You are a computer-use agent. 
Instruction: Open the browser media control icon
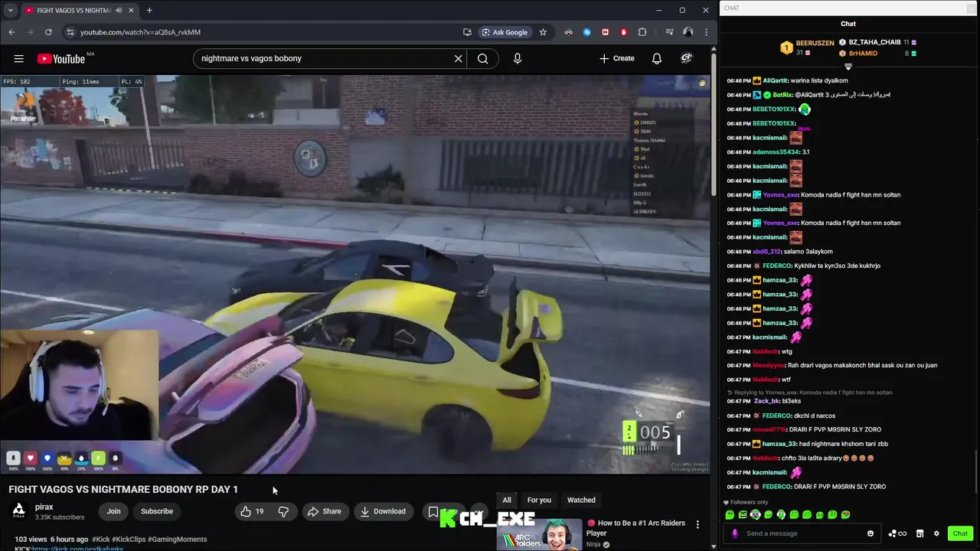pos(669,32)
